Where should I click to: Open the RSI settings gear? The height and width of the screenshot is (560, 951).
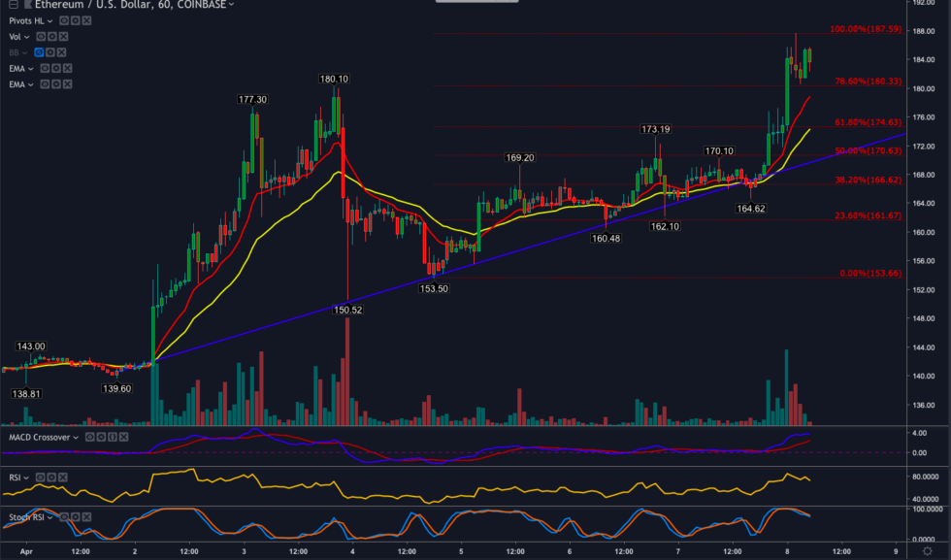[51, 478]
